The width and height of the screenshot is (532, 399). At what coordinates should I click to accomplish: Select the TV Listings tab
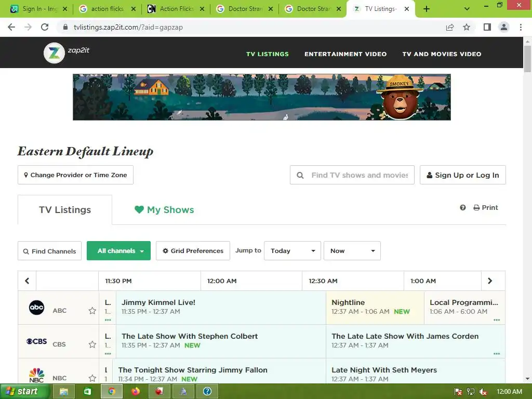coord(65,210)
